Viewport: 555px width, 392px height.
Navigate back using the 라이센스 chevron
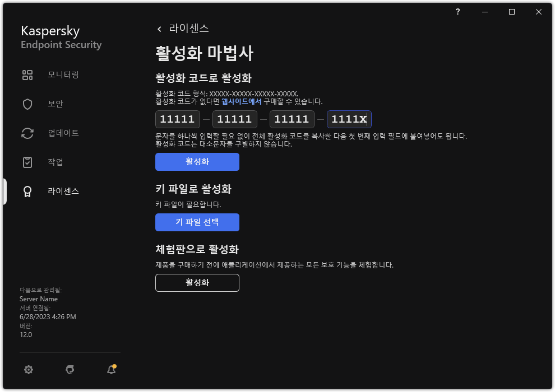[x=159, y=27]
